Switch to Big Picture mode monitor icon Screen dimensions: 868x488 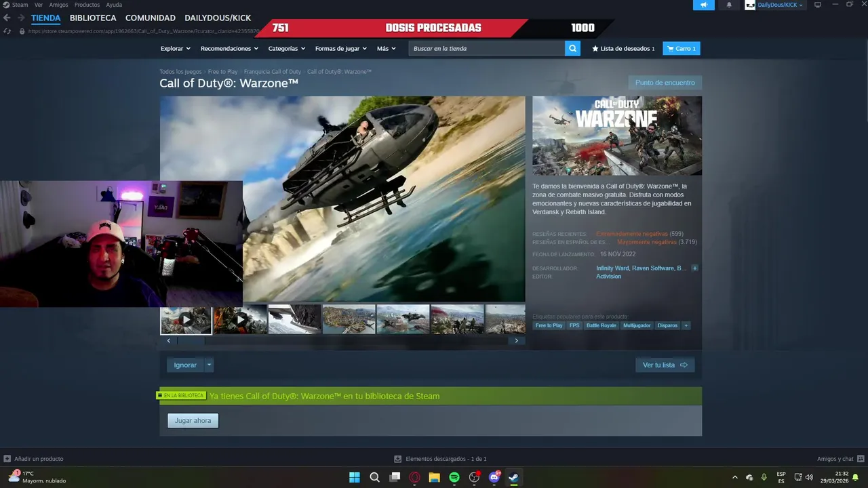(x=818, y=5)
